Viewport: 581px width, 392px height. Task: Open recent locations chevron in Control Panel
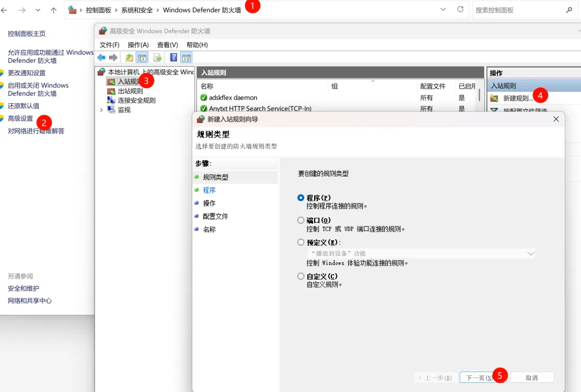pyautogui.click(x=38, y=10)
